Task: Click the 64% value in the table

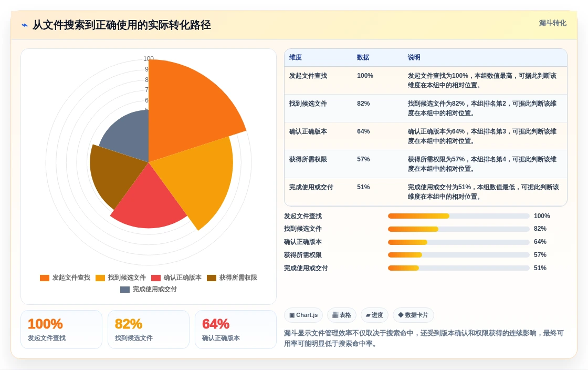Action: (x=363, y=131)
